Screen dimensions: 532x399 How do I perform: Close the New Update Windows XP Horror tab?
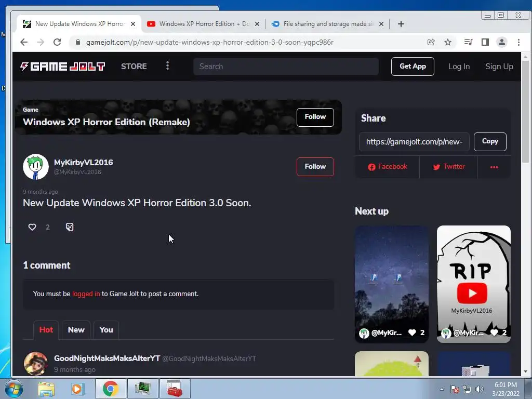coord(133,24)
